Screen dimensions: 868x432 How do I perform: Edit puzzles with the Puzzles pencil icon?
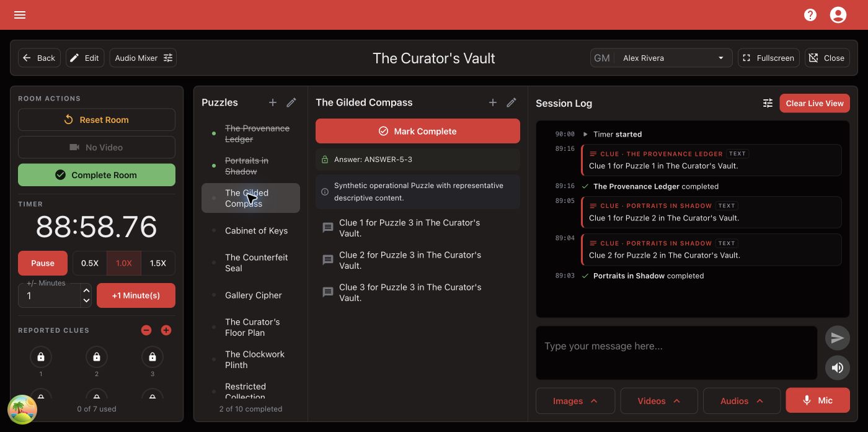coord(291,102)
